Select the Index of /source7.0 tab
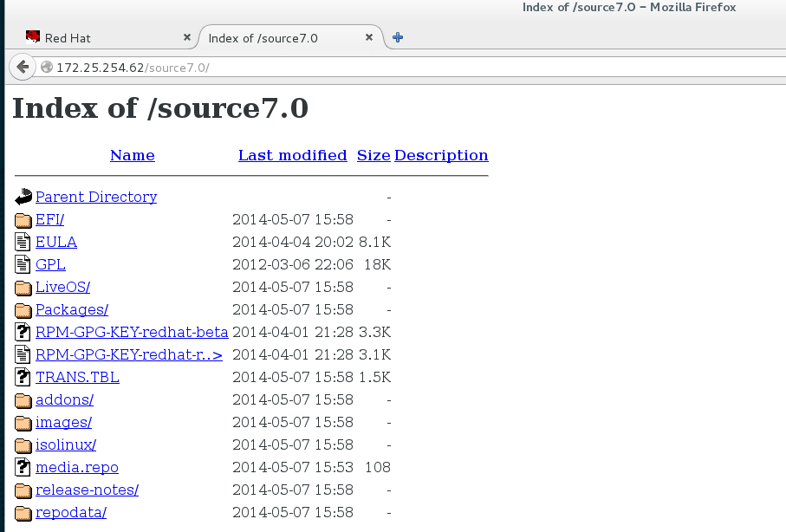 [x=290, y=37]
